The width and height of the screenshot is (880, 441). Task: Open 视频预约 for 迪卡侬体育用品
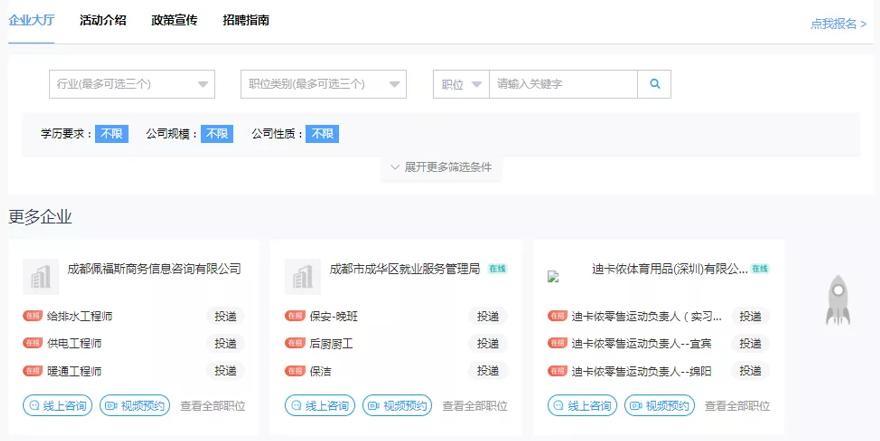coord(659,406)
